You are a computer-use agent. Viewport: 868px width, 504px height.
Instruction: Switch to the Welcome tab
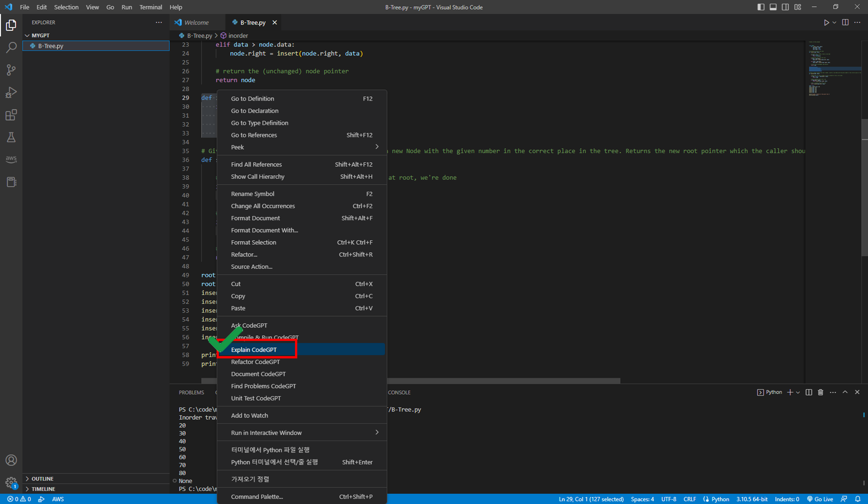[x=196, y=22]
